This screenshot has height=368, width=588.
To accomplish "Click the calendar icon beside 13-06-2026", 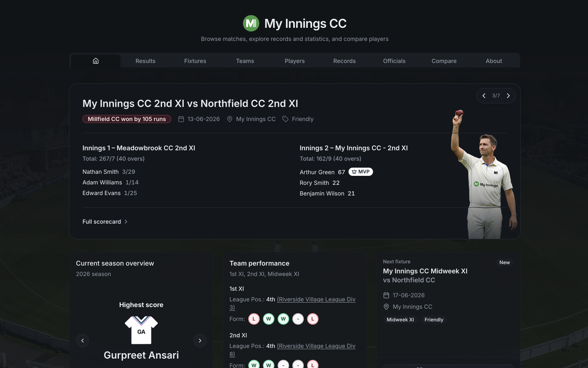I will [x=181, y=119].
